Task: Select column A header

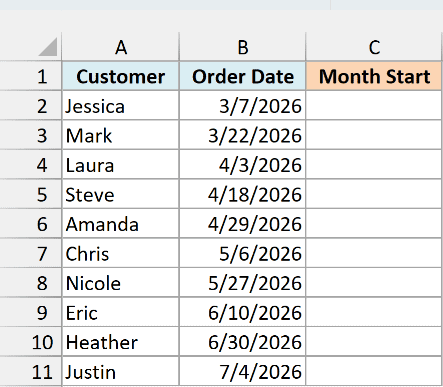Action: 121,47
